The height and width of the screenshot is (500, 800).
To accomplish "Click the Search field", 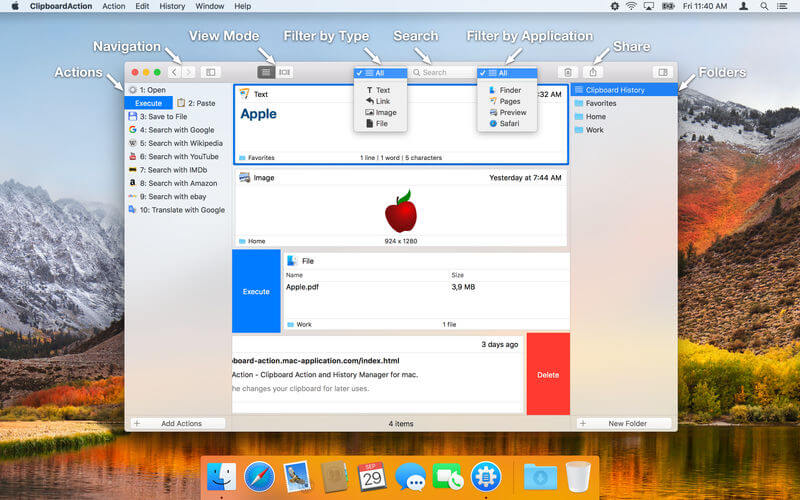I will [441, 72].
